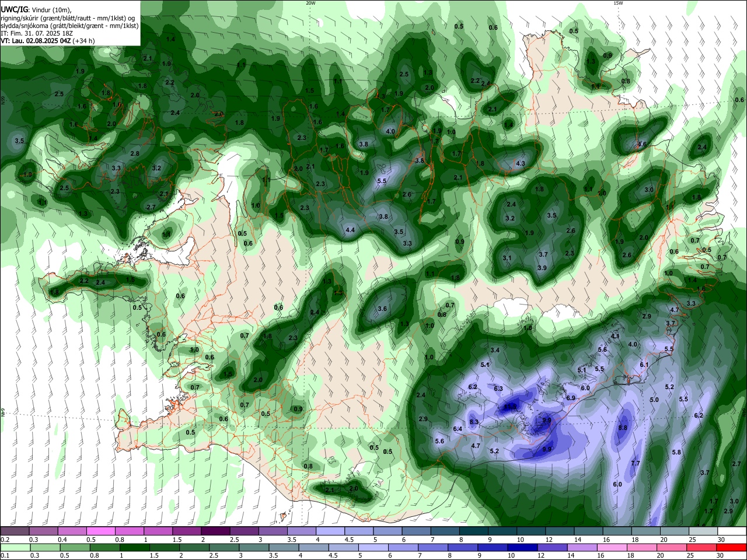
Task: Pick the crimson rain swatch labeled 25
Action: click(701, 548)
